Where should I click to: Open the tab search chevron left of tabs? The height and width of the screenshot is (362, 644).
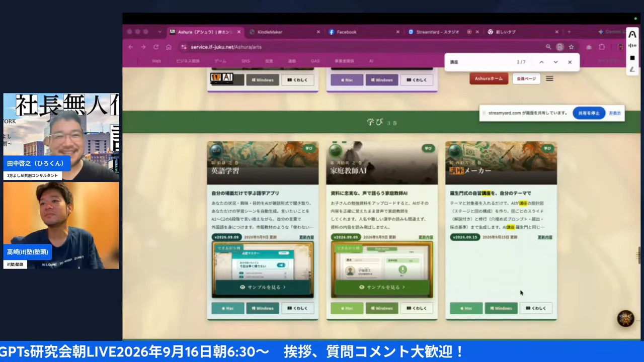pos(160,32)
